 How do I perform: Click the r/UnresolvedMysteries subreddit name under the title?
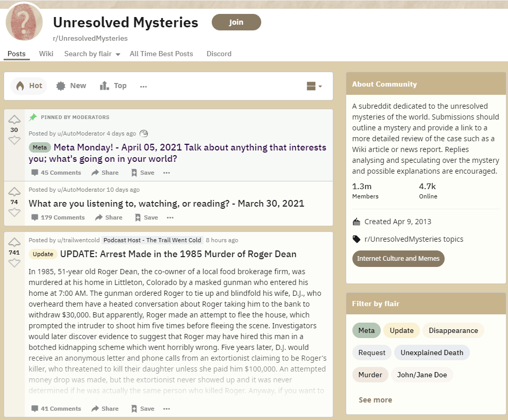point(90,38)
